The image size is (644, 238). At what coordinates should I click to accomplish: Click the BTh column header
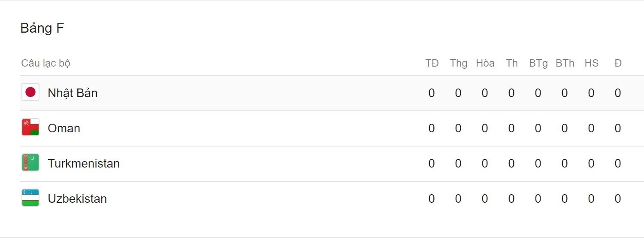coord(565,64)
